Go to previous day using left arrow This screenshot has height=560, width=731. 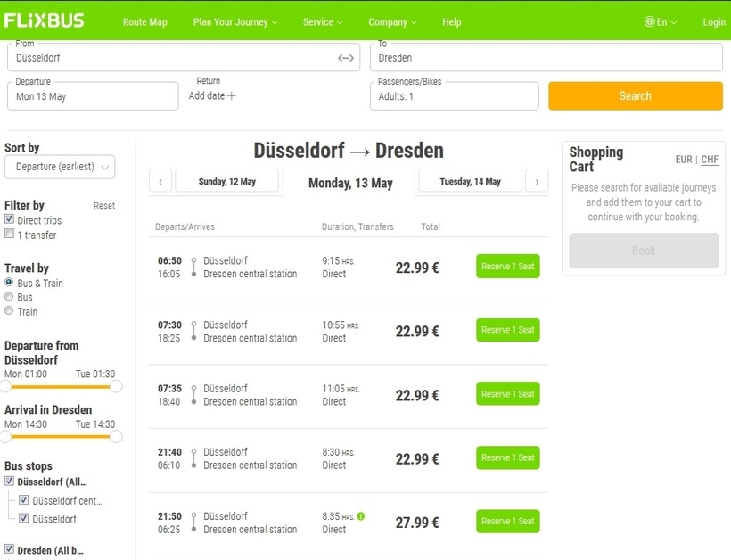(x=160, y=182)
